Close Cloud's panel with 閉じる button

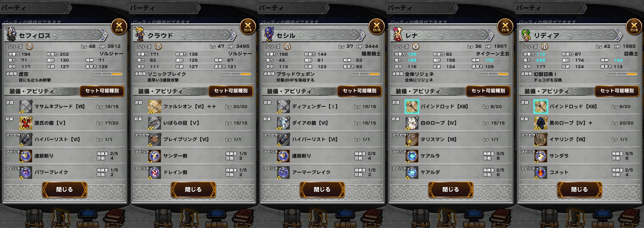click(193, 190)
